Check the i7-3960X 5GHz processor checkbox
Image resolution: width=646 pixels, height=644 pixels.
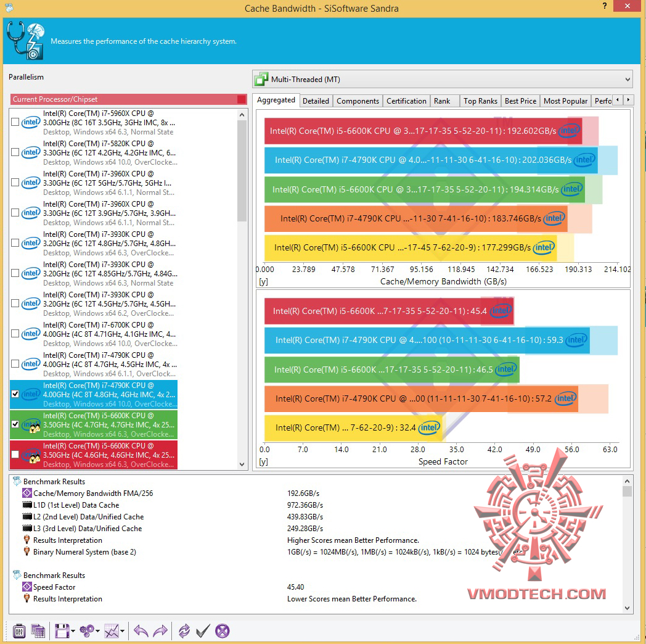point(15,182)
